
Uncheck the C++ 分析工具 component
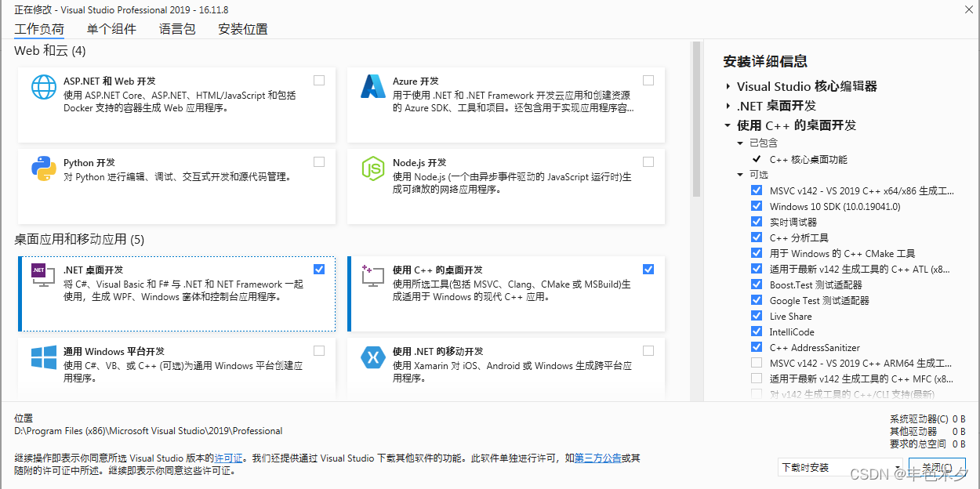757,237
